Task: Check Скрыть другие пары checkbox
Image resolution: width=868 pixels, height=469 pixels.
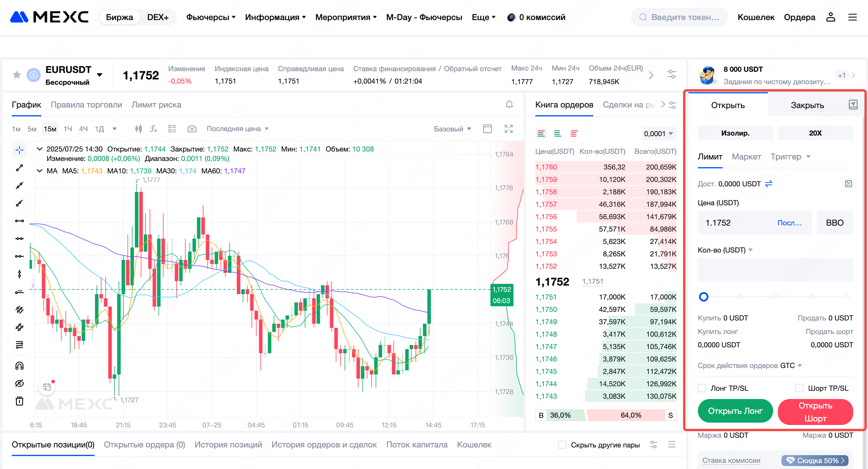Action: (x=562, y=445)
